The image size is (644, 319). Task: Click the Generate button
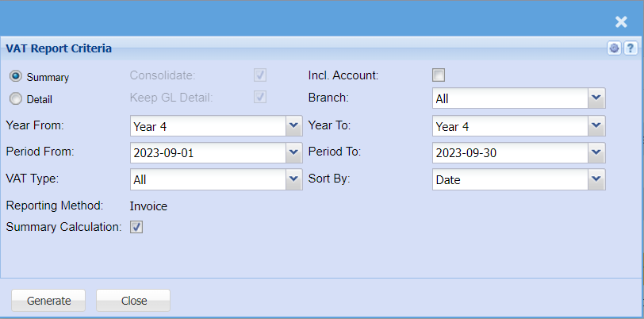[49, 301]
